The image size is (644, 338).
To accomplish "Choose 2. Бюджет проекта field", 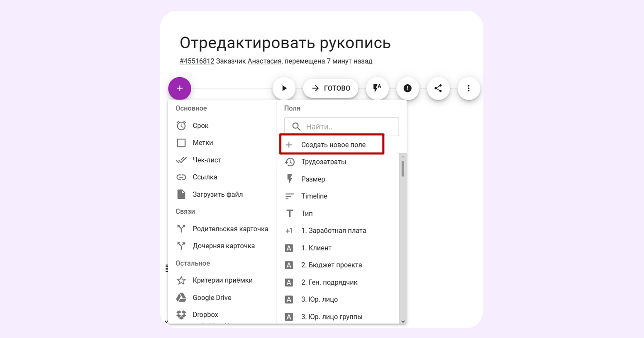I will pyautogui.click(x=338, y=265).
